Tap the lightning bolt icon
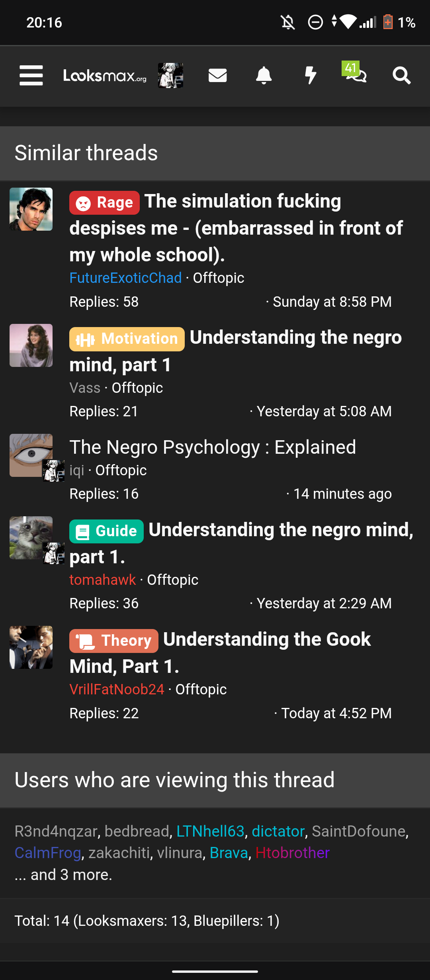This screenshot has height=980, width=430. click(311, 76)
